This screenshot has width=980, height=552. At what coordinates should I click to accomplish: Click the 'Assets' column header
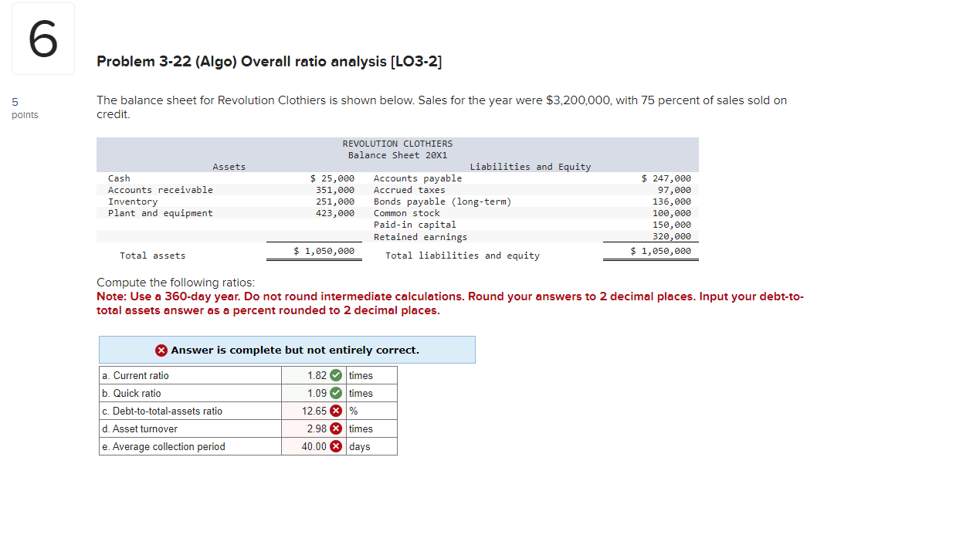pos(229,167)
